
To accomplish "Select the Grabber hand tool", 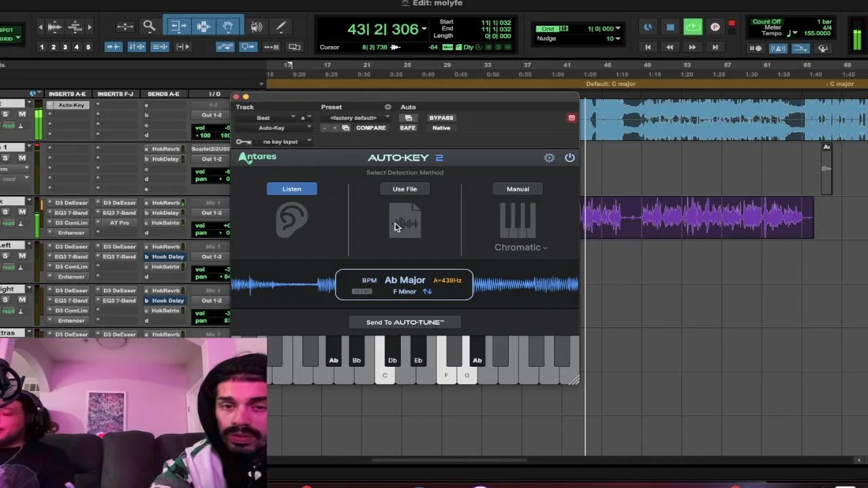I will [x=228, y=27].
